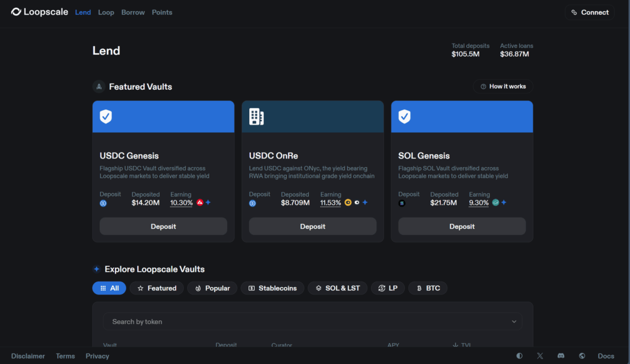Click the language globe icon in the footer
The image size is (630, 364).
(581, 355)
